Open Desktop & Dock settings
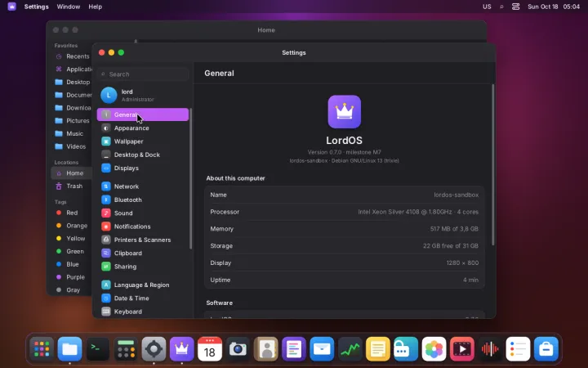588x368 pixels. coord(142,155)
